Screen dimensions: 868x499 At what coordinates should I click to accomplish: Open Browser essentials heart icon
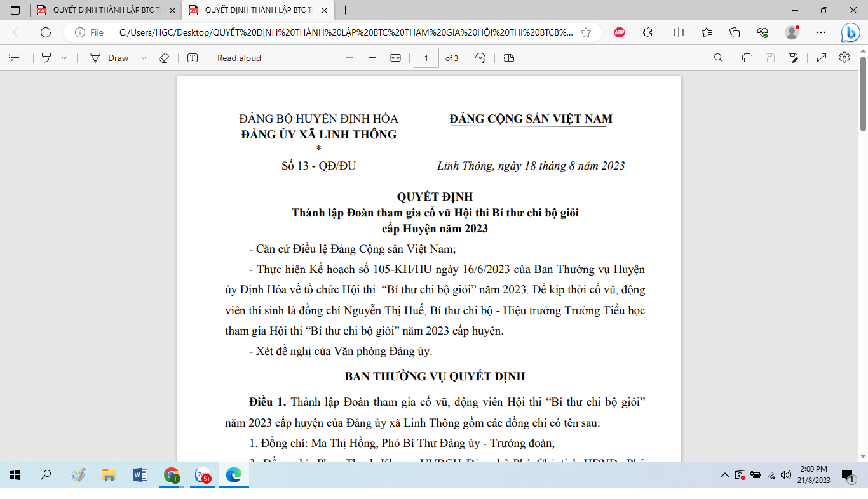763,32
